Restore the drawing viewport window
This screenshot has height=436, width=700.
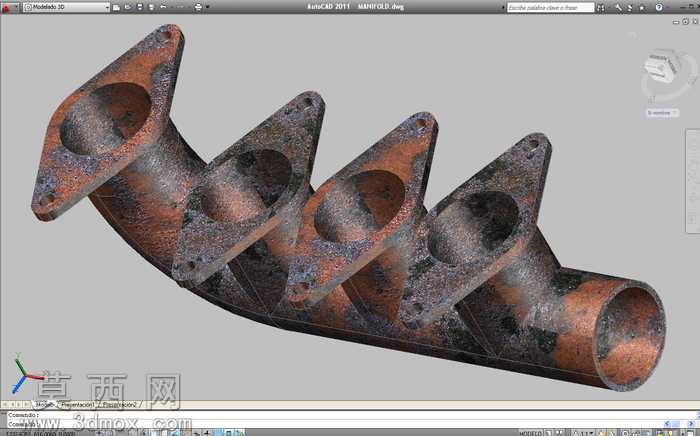685,21
